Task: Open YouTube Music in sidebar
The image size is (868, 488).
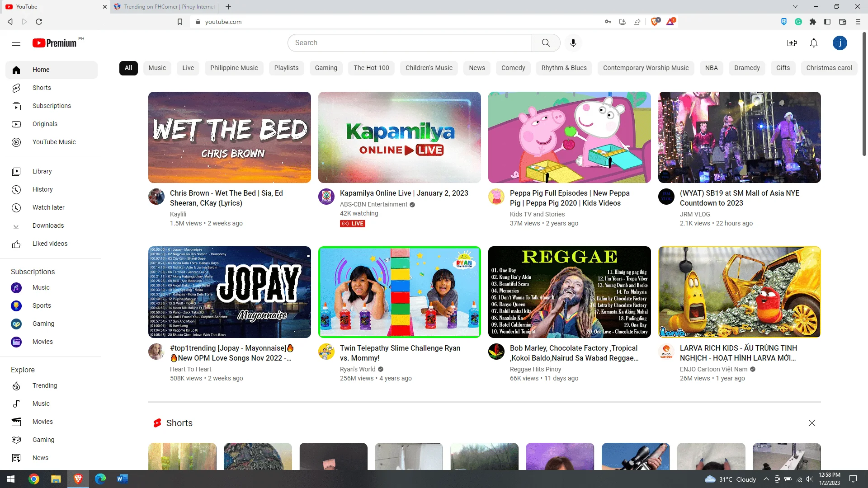Action: click(52, 142)
